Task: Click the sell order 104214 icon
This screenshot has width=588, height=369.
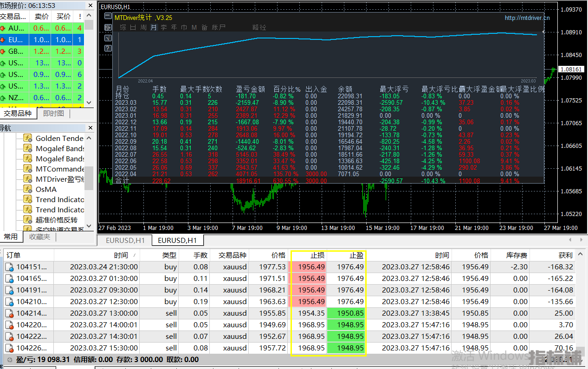Action: (10, 313)
